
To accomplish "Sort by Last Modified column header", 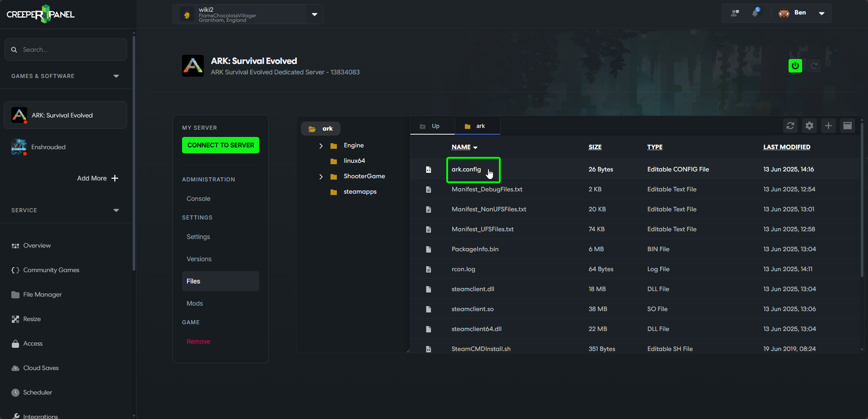I will click(787, 147).
